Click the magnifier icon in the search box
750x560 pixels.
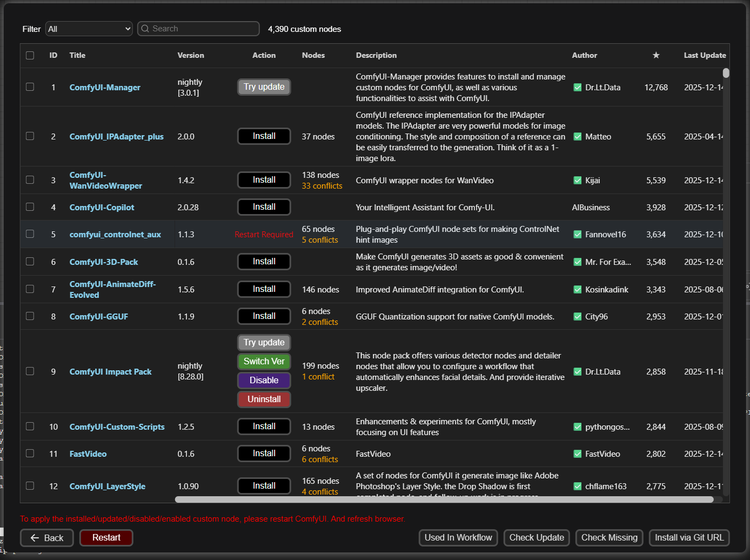145,29
